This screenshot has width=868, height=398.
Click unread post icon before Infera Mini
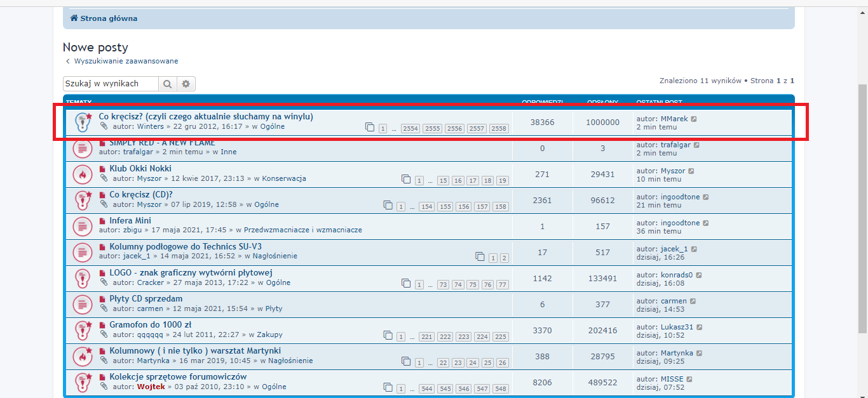click(x=102, y=221)
